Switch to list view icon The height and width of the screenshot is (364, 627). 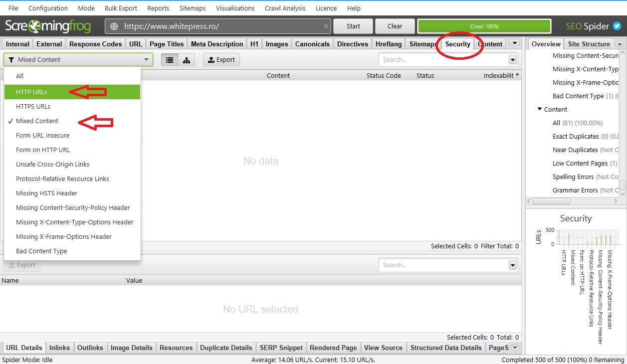(170, 60)
